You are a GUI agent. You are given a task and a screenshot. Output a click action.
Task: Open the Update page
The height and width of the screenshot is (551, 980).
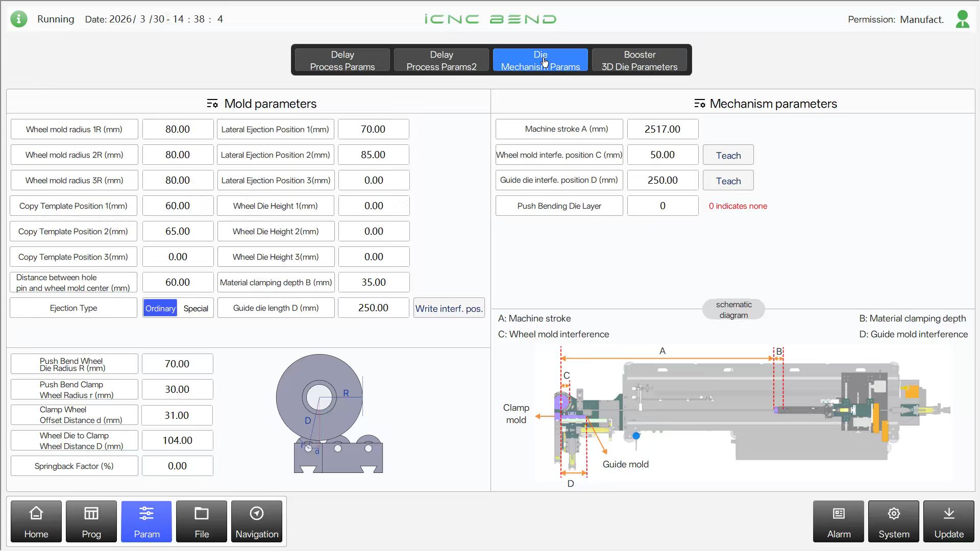(949, 521)
